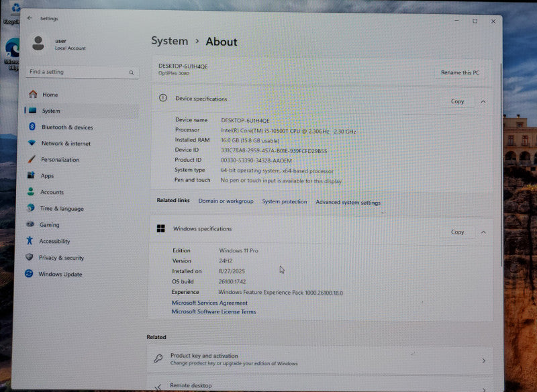The image size is (537, 392).
Task: Select the Installed RAM value 16.0 GB
Action: click(x=250, y=141)
